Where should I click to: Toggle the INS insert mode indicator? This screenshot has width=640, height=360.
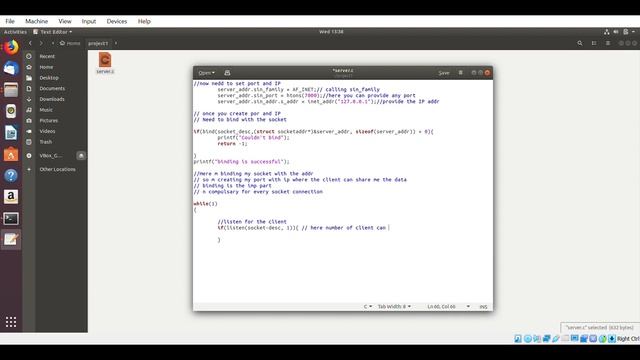pos(483,307)
